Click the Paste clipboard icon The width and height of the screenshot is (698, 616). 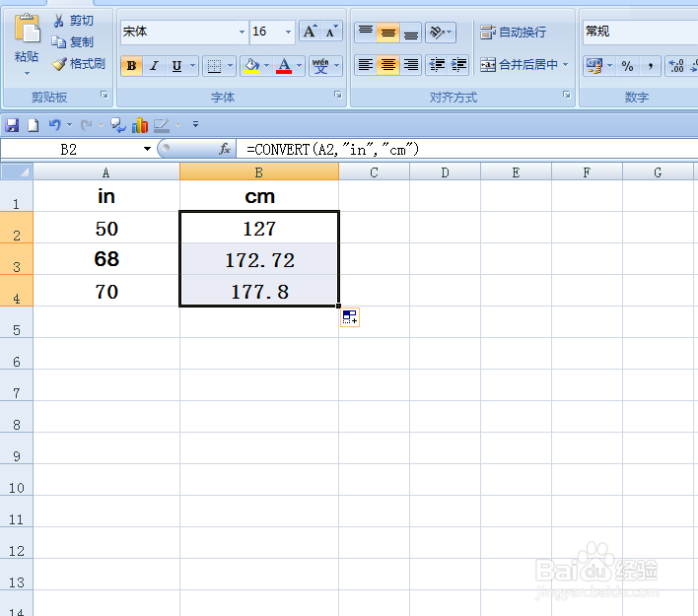pos(27,31)
